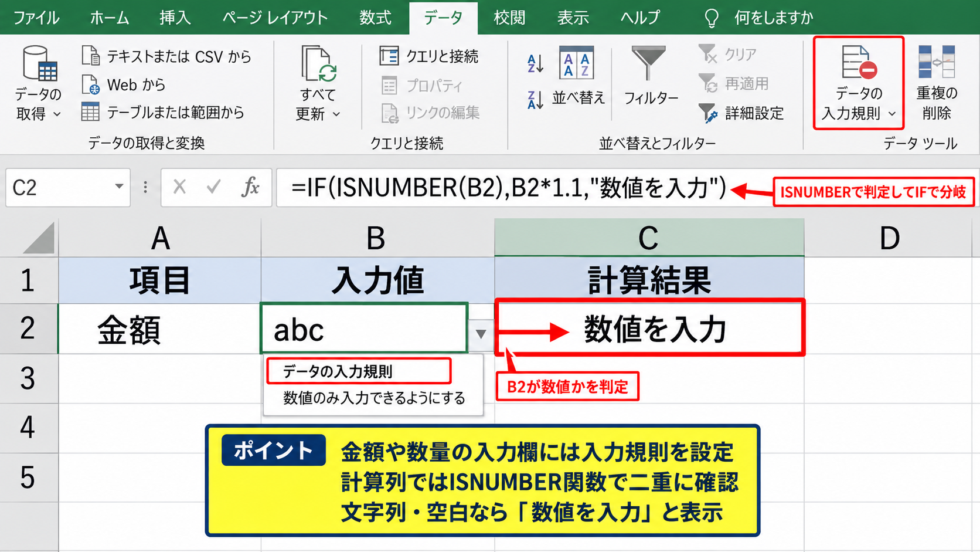Expand the すべて更新 dropdown arrow
Screen dimensions: 980x552
click(336, 114)
